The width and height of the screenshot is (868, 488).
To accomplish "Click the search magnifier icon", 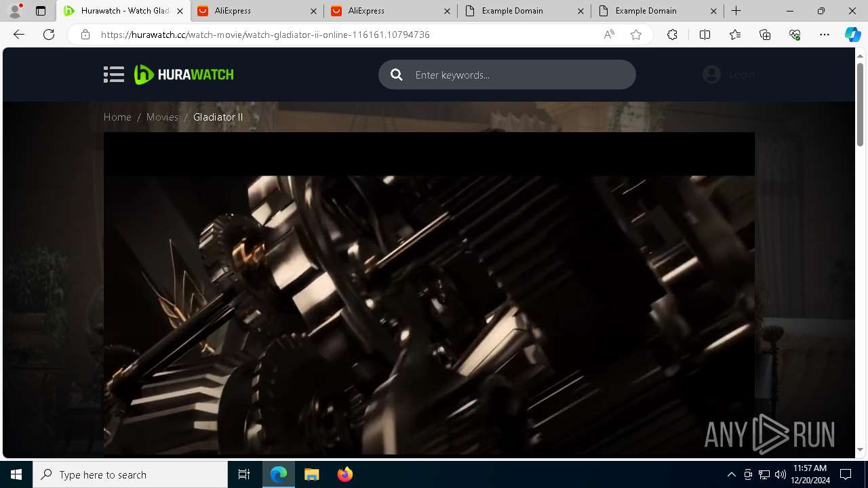I will [x=397, y=75].
